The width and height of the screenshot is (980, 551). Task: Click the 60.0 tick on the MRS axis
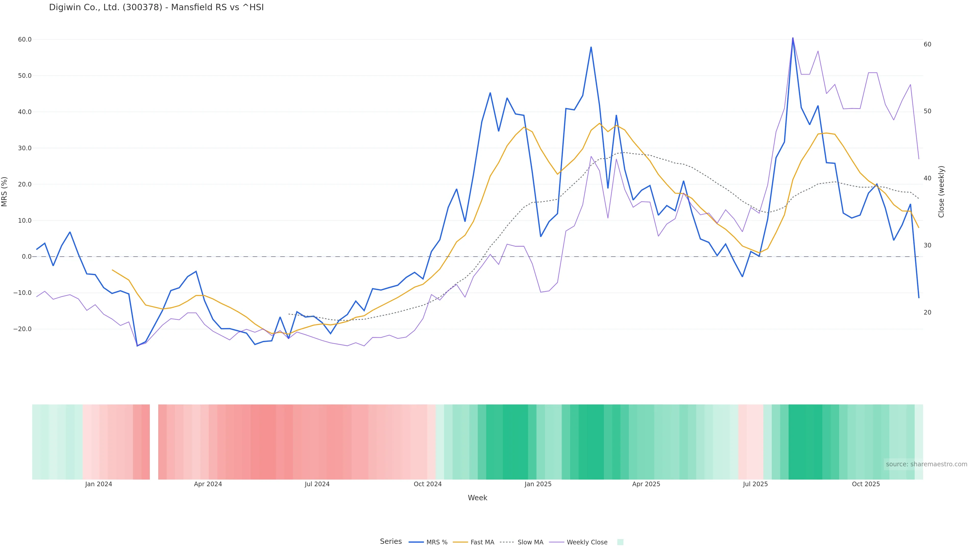tap(24, 40)
